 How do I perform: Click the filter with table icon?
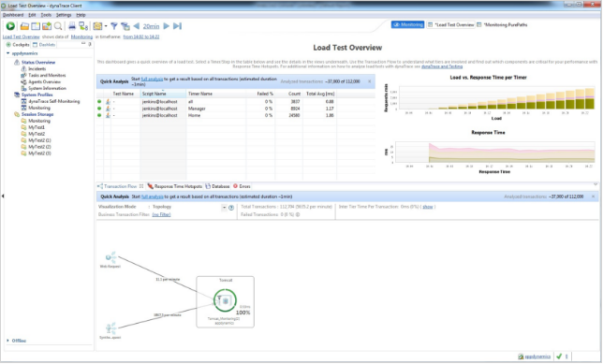pos(125,26)
